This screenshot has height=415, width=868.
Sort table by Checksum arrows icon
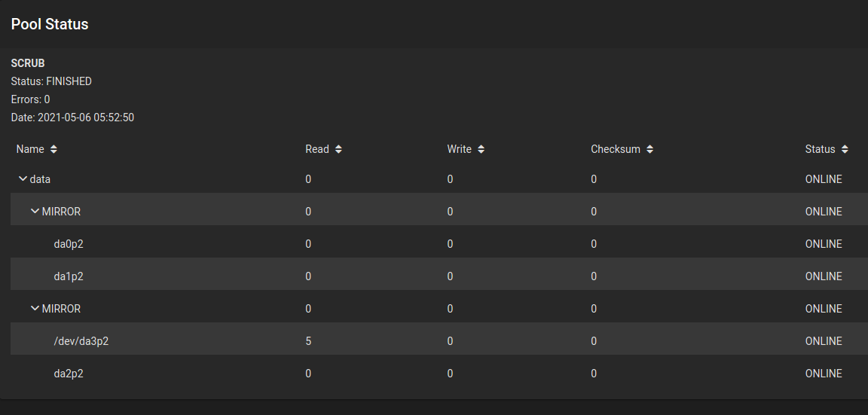pos(650,149)
